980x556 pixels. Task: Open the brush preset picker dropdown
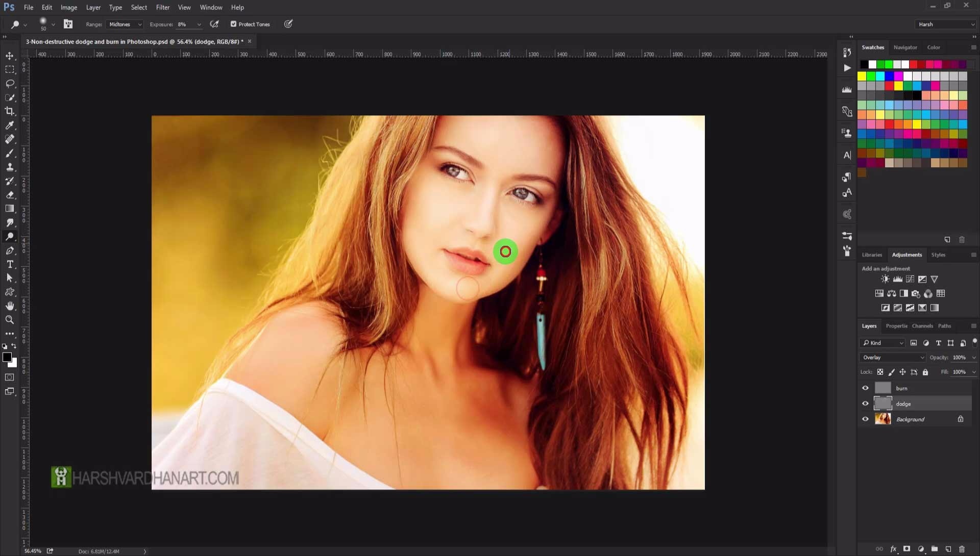tap(53, 24)
